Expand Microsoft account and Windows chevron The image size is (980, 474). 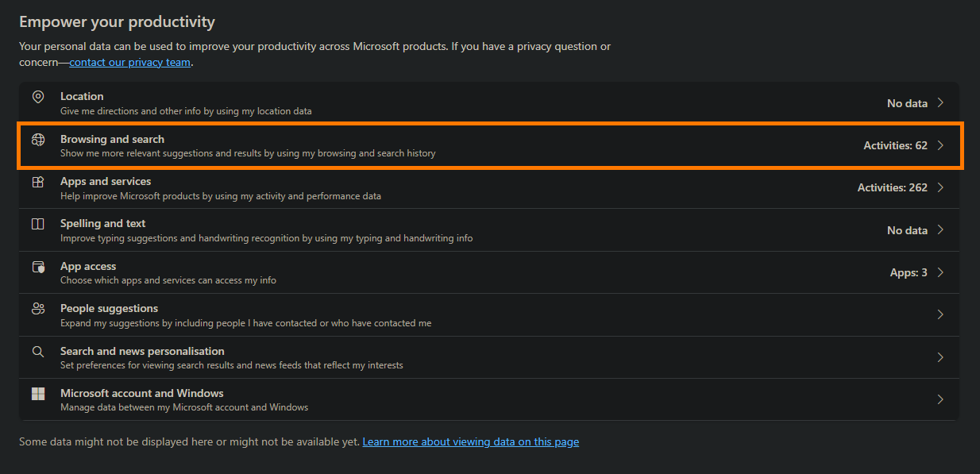coord(940,399)
